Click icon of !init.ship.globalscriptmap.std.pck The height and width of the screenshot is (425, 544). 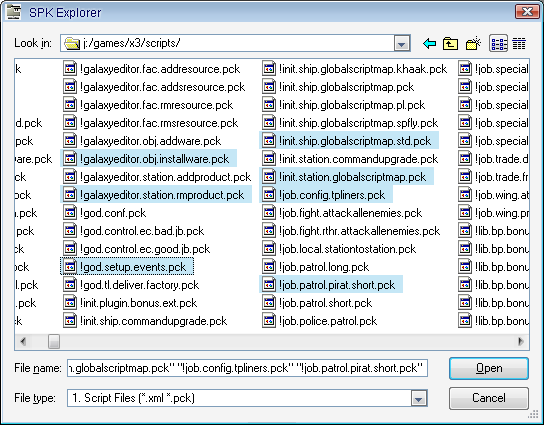click(x=269, y=141)
